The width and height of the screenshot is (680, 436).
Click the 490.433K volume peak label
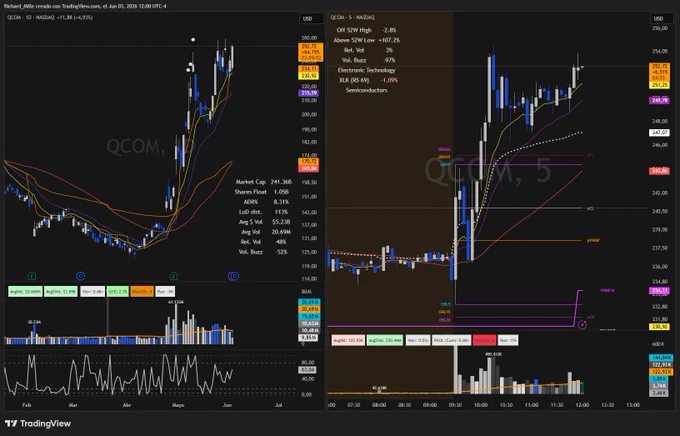[493, 354]
